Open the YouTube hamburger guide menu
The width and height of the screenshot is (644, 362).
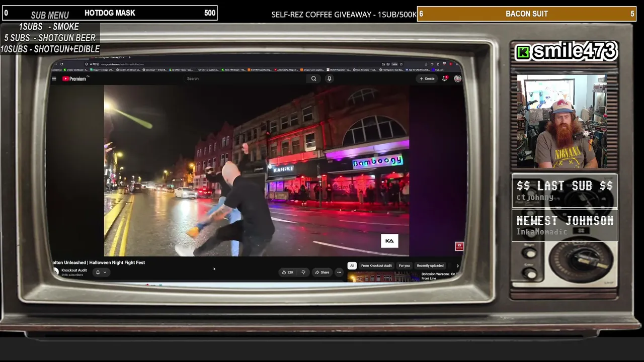(x=54, y=78)
